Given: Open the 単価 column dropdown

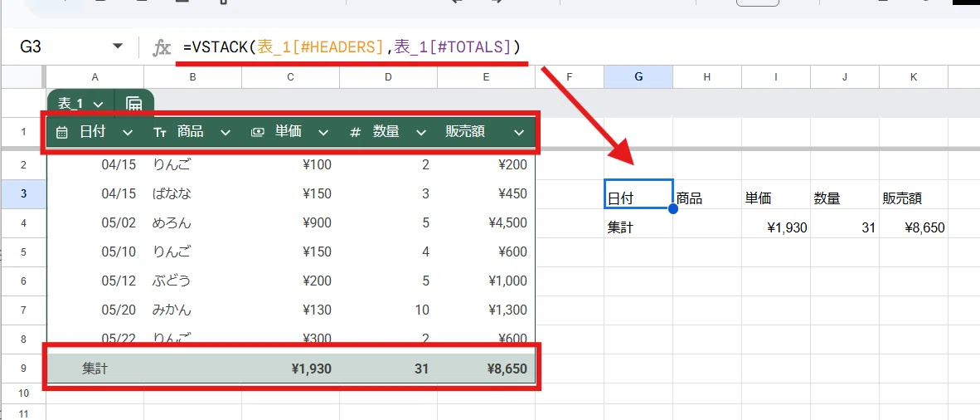Looking at the screenshot, I should coord(323,133).
